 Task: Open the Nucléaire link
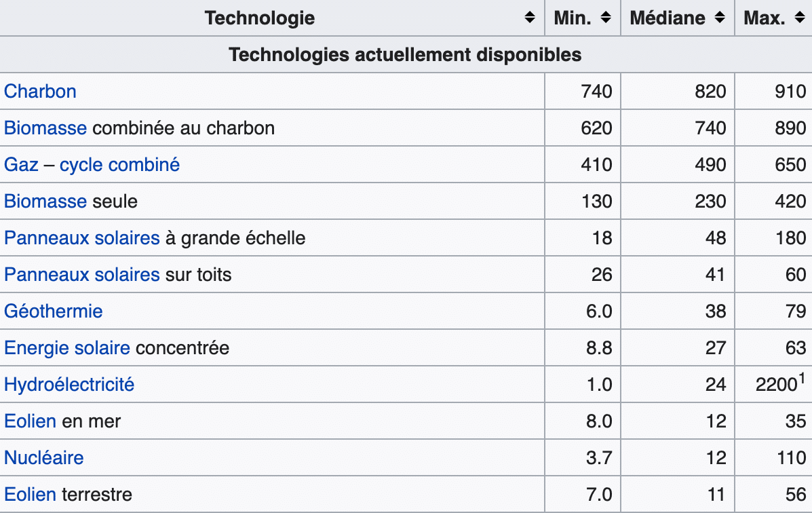44,458
